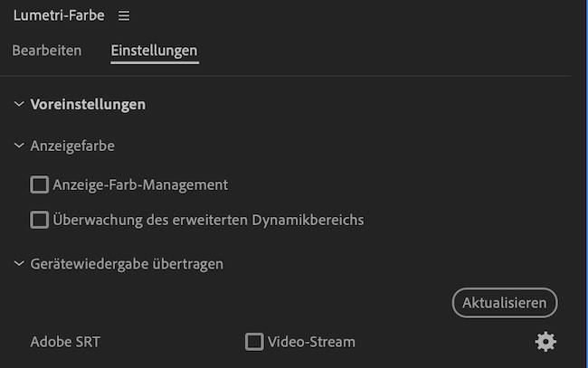The height and width of the screenshot is (368, 588).
Task: Click the Überwachung des erweiterten Dynamikbereichs label
Action: point(208,220)
